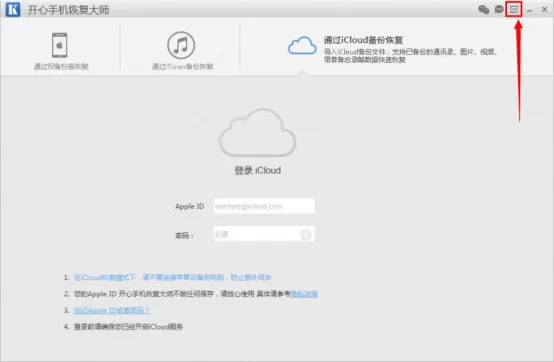Select the blue iCloud cloud icon
The image size is (554, 362).
click(x=302, y=45)
